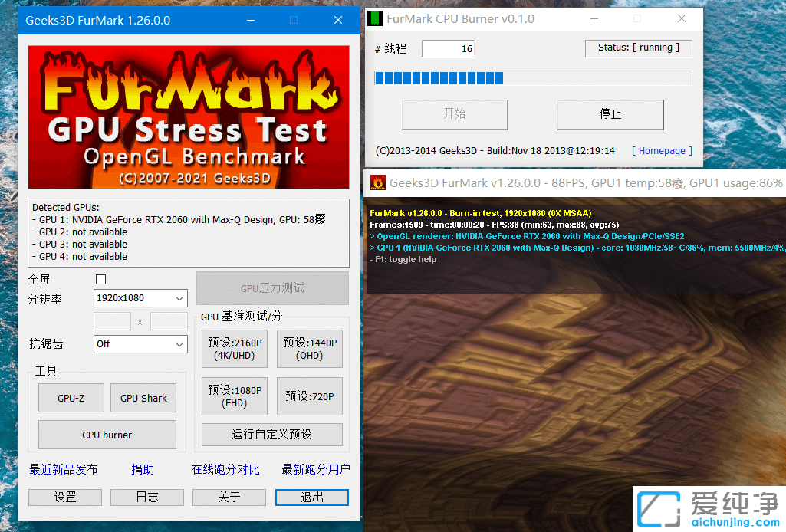This screenshot has height=532, width=786.
Task: Open the 在线跑分对比 link
Action: [x=225, y=469]
